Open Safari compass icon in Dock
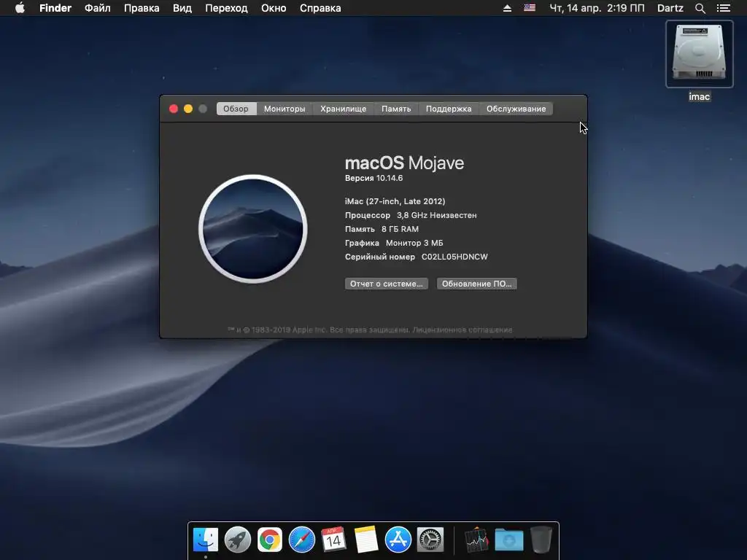747x560 pixels. click(301, 540)
